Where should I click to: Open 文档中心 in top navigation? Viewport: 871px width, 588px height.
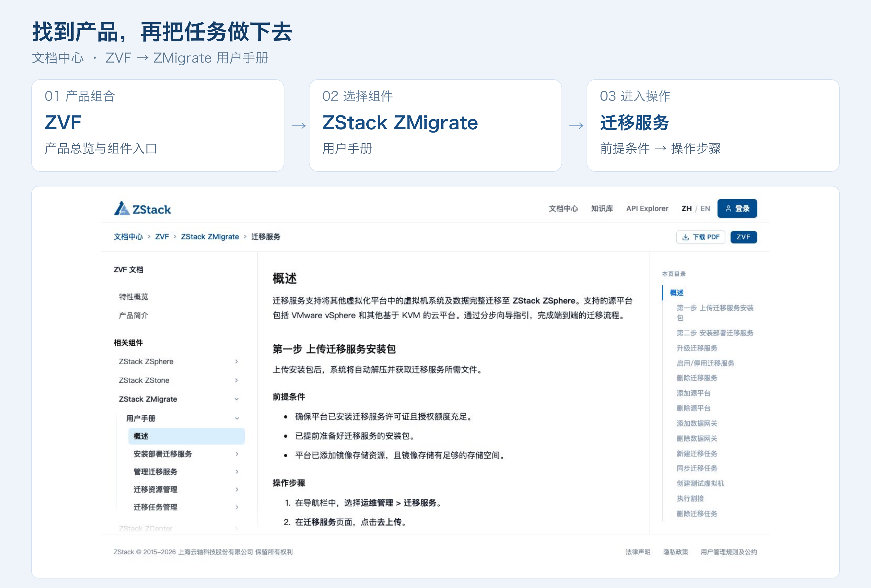point(563,208)
